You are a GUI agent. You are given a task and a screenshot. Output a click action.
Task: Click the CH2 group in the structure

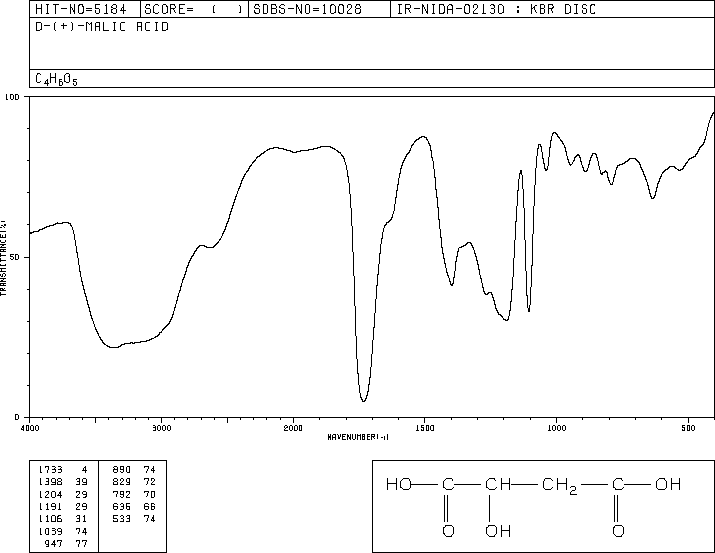(x=560, y=486)
